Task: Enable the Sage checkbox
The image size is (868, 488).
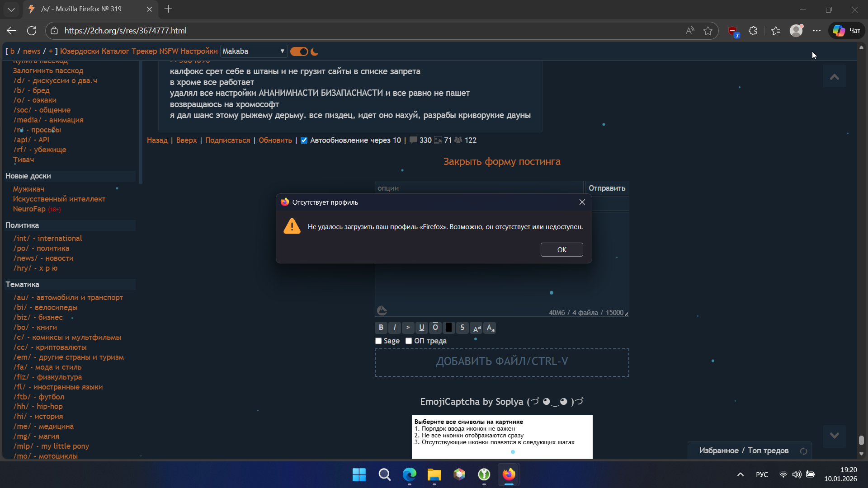Action: click(x=378, y=341)
